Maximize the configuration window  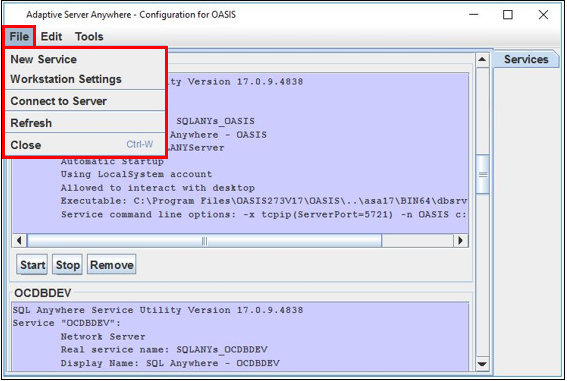tap(508, 15)
